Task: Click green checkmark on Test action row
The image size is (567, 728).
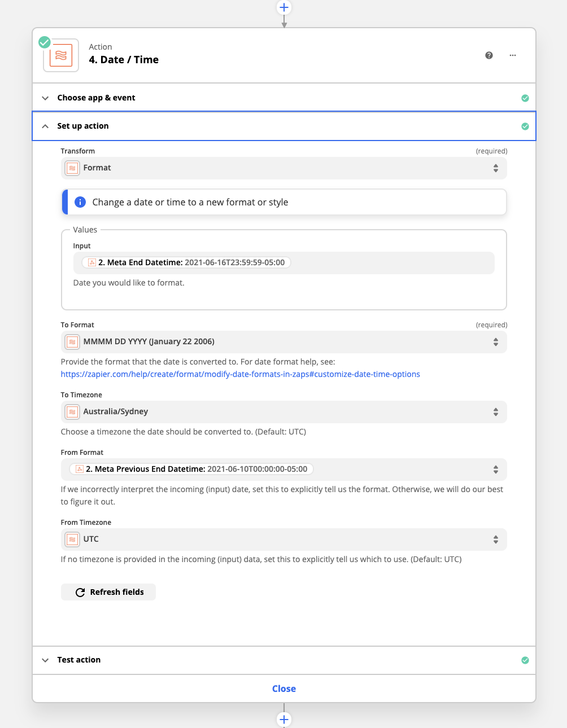Action: click(x=525, y=660)
